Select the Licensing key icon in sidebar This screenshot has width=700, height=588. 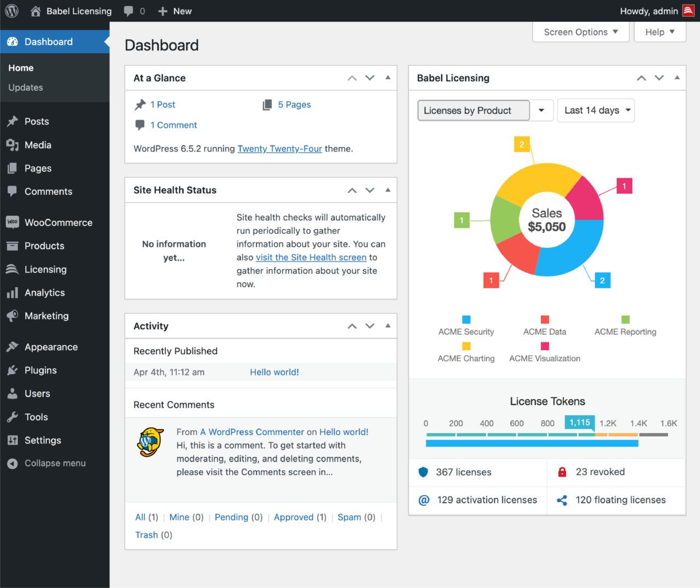tap(11, 269)
